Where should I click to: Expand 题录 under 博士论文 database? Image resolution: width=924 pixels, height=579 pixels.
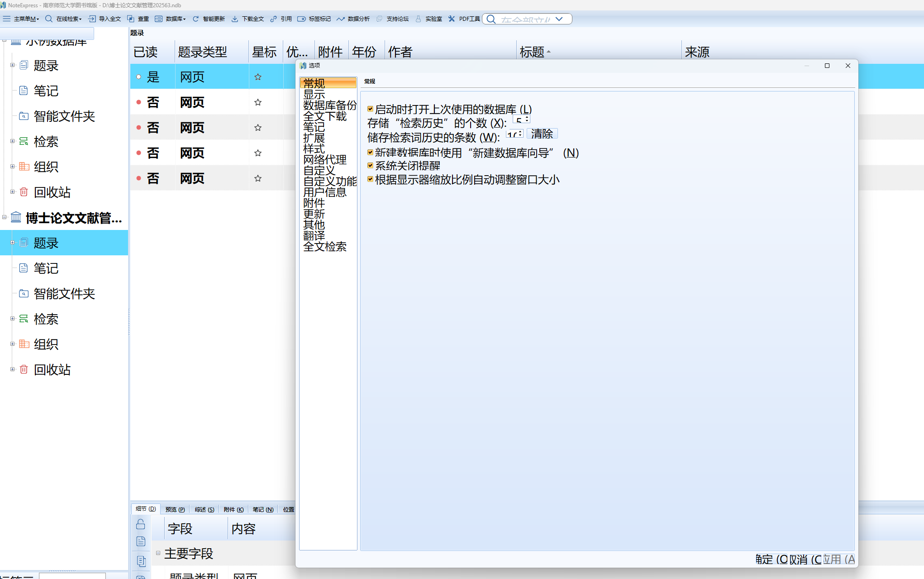(13, 243)
